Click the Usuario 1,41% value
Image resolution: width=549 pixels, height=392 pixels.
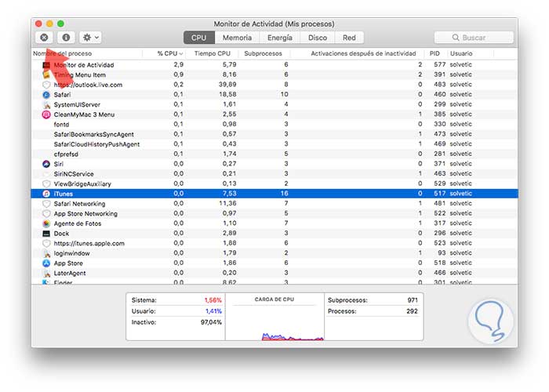pos(213,311)
